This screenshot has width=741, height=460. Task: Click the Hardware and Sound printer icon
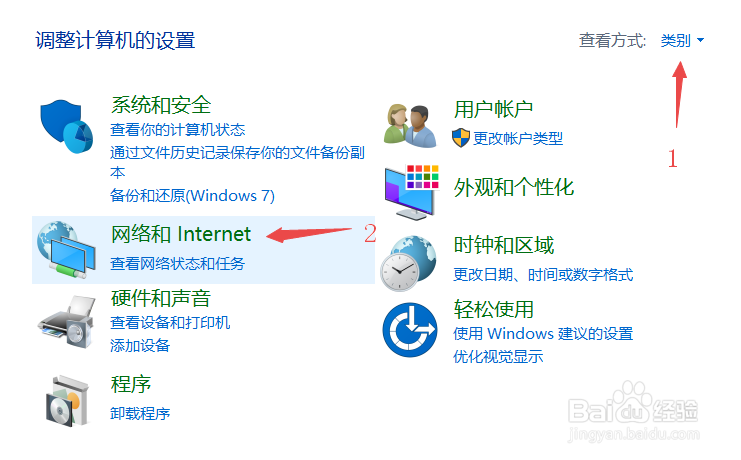point(66,322)
